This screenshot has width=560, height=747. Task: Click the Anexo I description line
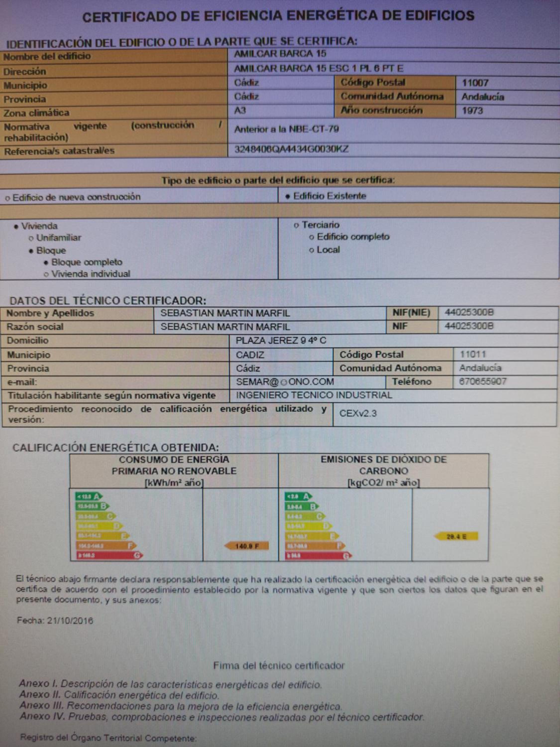click(x=170, y=685)
